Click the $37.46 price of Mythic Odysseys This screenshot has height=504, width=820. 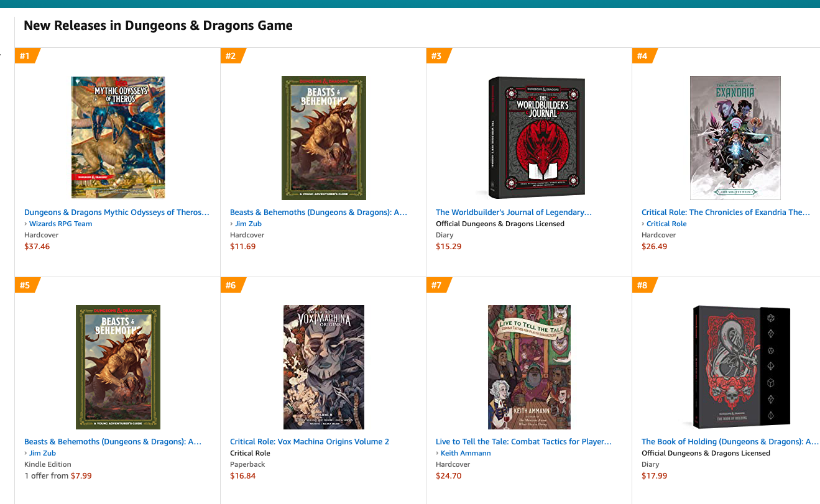[x=37, y=247]
